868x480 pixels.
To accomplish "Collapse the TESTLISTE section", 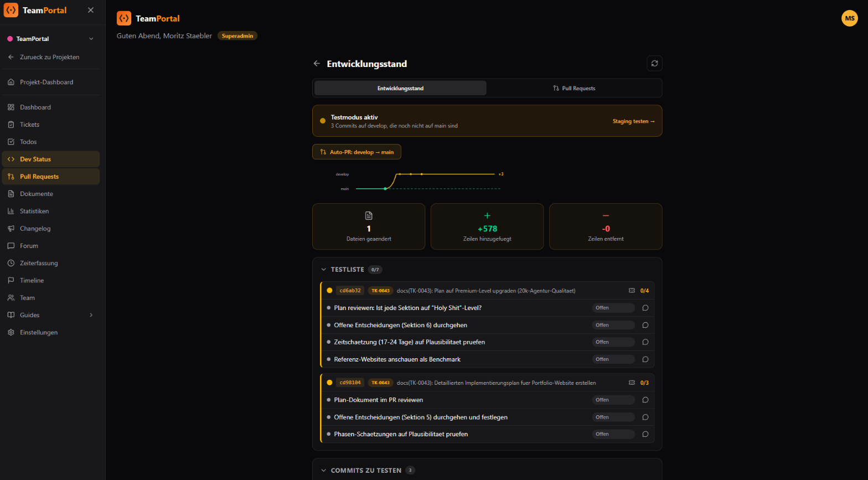I will click(x=324, y=270).
